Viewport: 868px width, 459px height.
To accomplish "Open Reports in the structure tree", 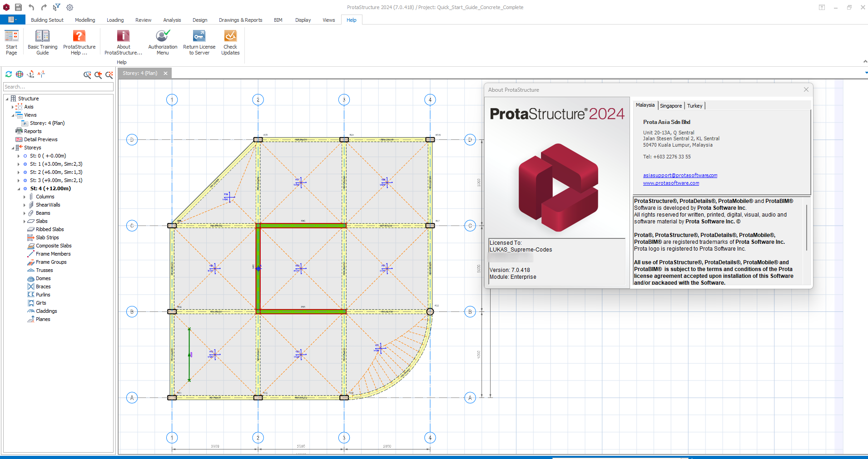I will pyautogui.click(x=33, y=131).
